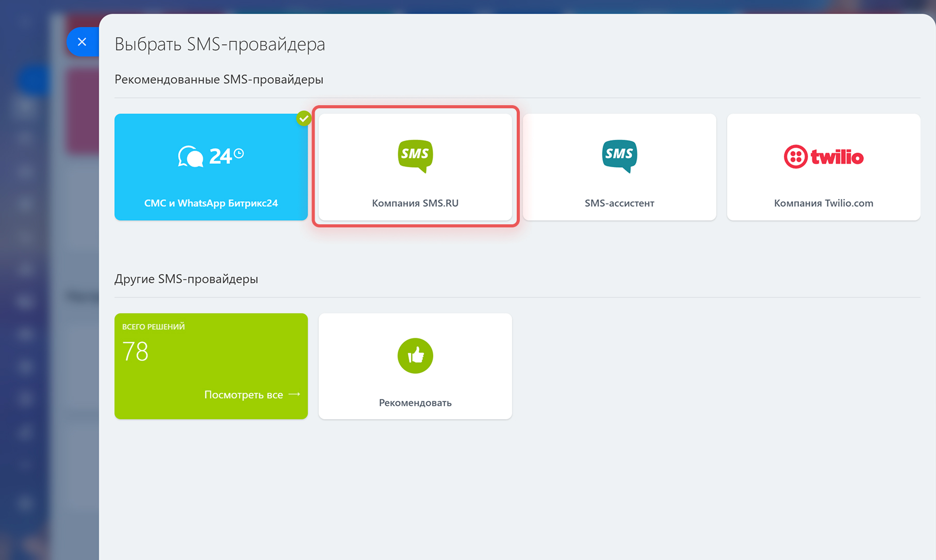936x560 pixels.
Task: Click the СМС и WhatsApp Битрикс24 label
Action: pos(211,203)
